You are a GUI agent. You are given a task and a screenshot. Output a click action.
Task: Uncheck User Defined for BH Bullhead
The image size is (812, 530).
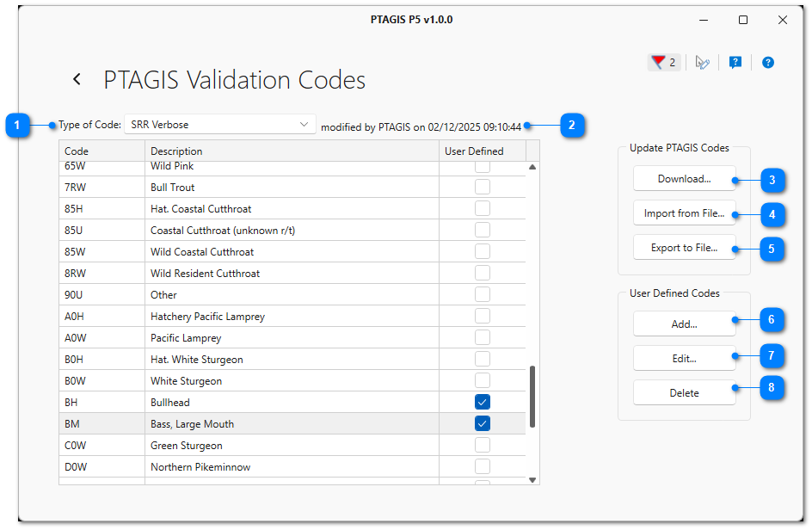tap(482, 402)
